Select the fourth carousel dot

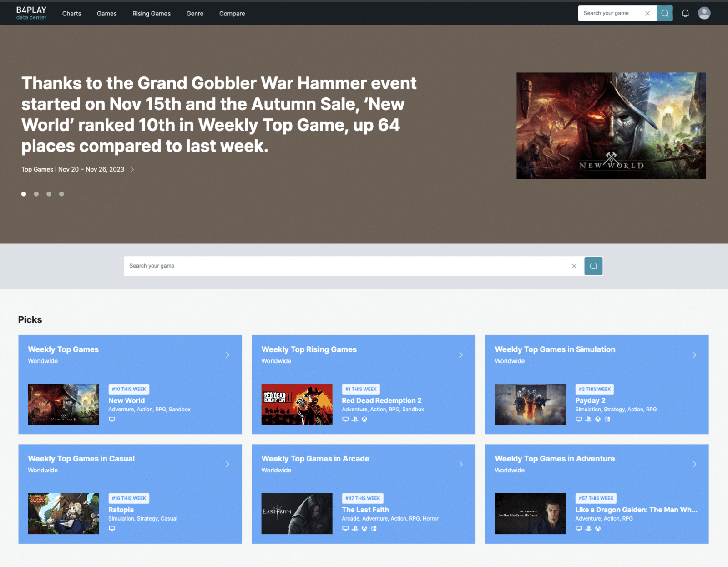click(x=61, y=194)
